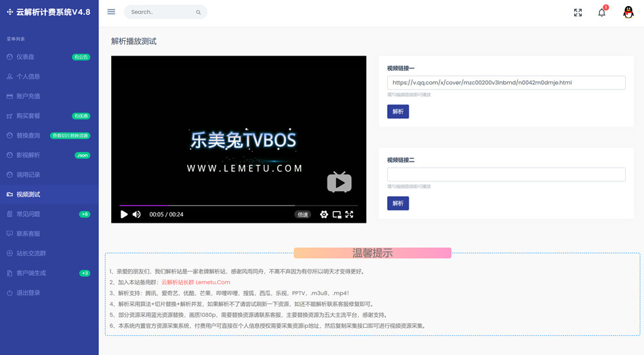Open the 云解析站长群 Lemetu.Com link
644x355 pixels.
tap(196, 282)
